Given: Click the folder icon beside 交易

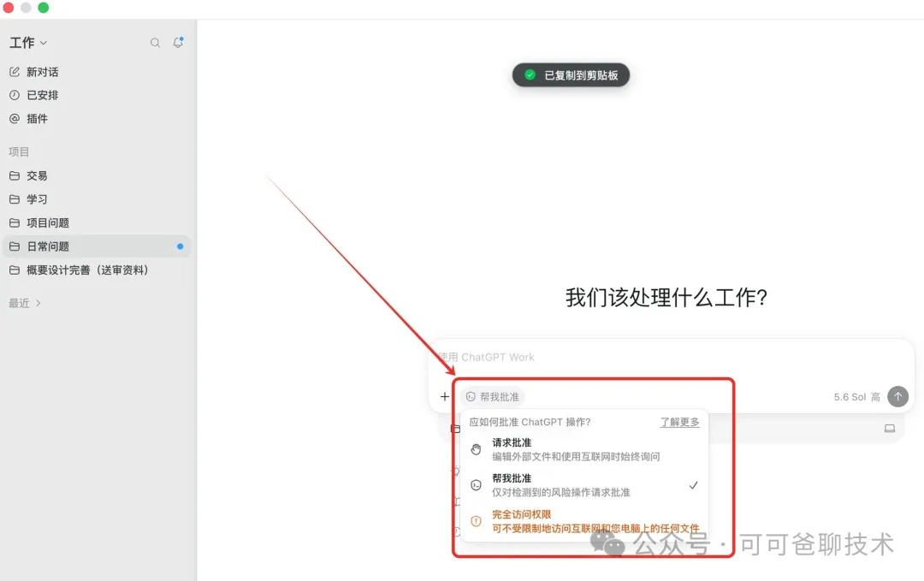Looking at the screenshot, I should (15, 175).
